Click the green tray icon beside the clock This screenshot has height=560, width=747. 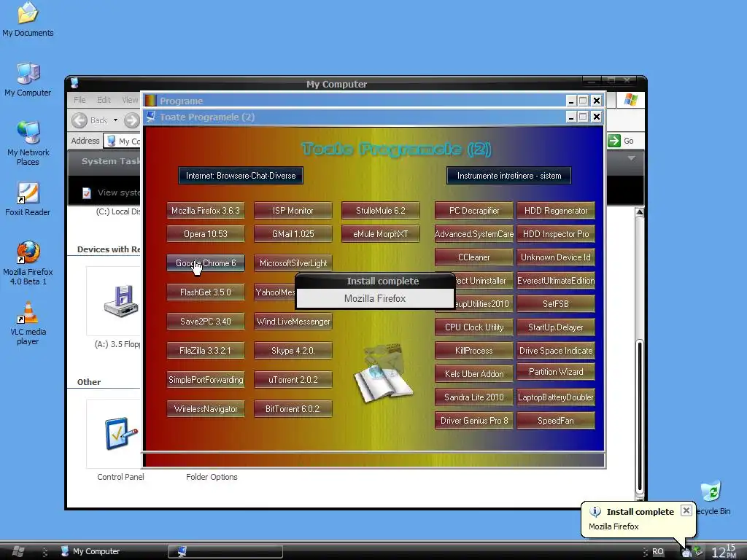[698, 551]
